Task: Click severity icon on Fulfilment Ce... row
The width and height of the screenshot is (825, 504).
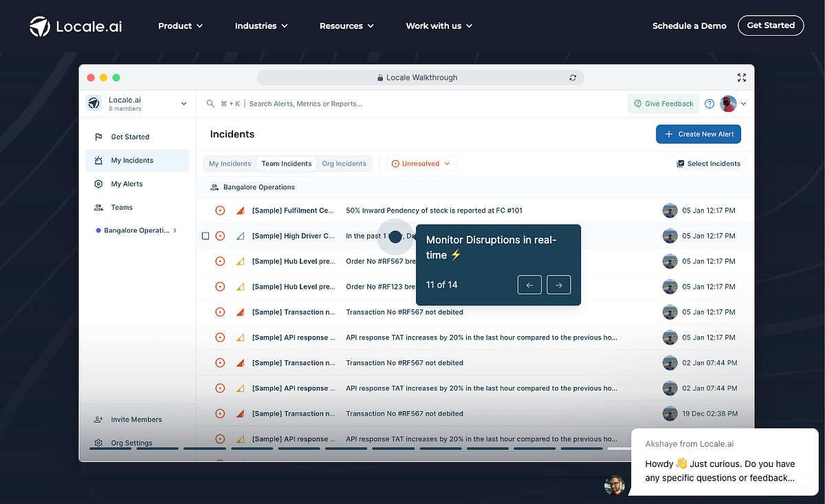Action: 241,210
